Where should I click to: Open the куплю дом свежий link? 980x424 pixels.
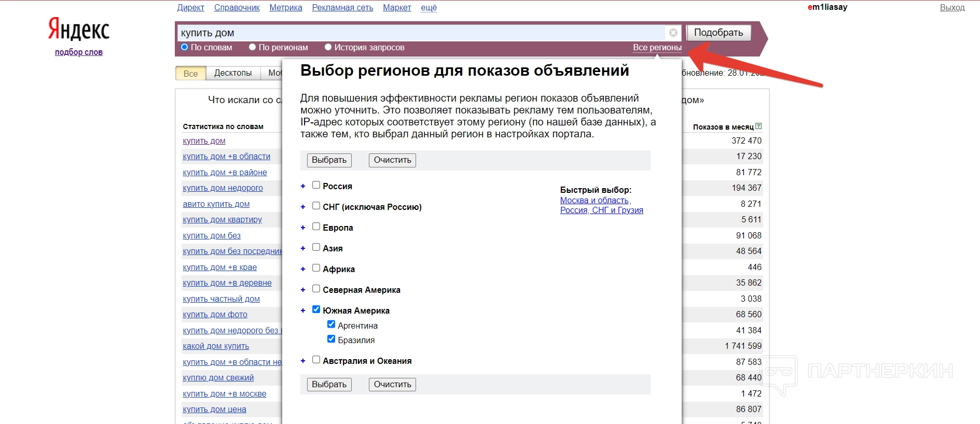tap(218, 377)
